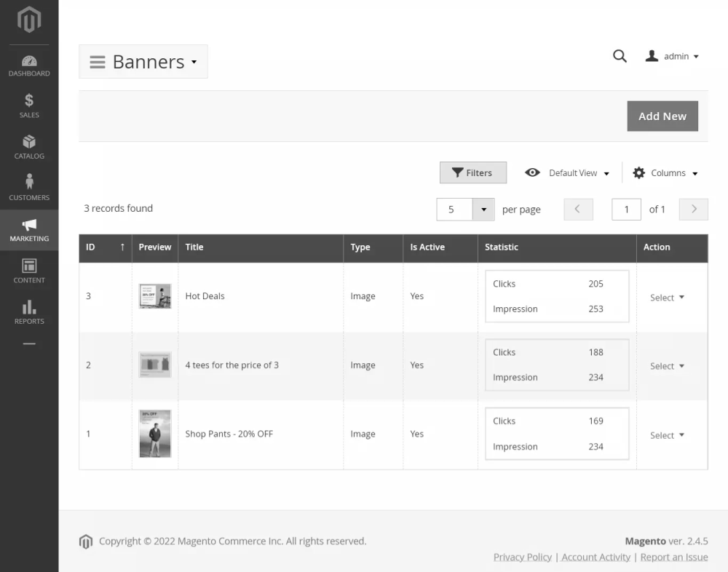Click the Add New button
728x572 pixels.
[x=662, y=116]
